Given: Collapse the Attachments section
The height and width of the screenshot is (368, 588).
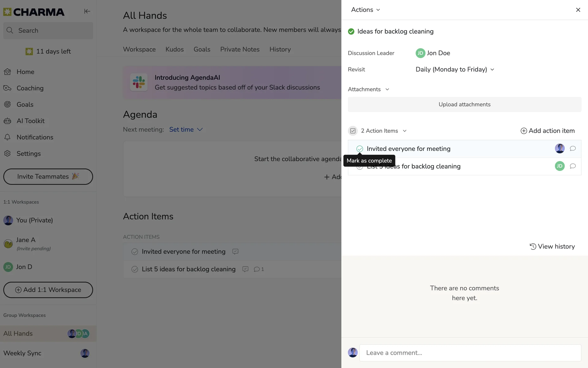Looking at the screenshot, I should click(x=387, y=90).
